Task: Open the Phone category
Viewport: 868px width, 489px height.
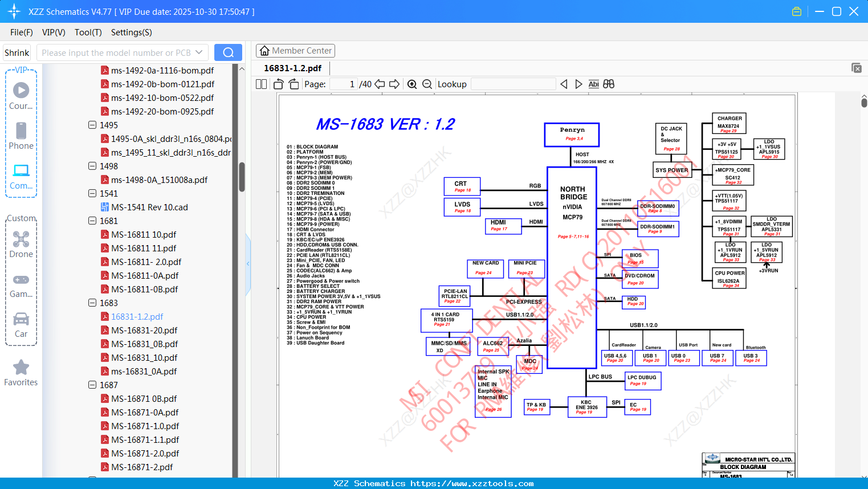Action: [x=21, y=136]
